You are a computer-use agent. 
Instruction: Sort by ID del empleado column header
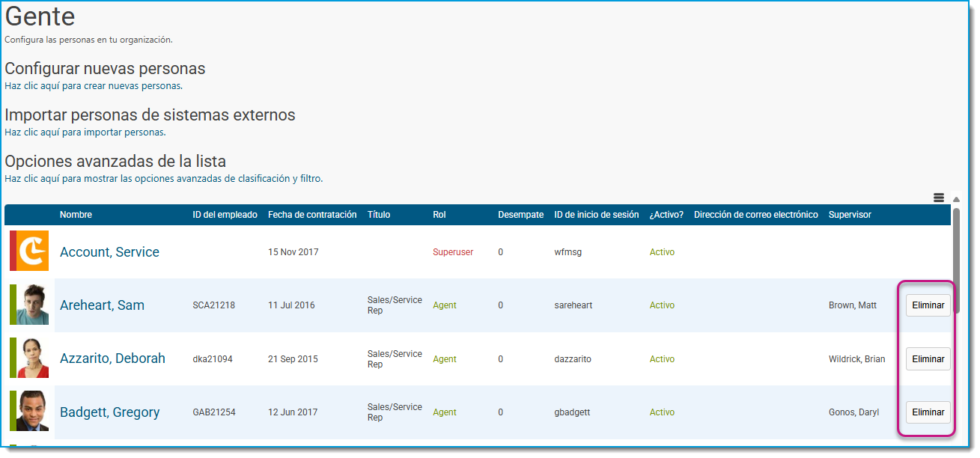[225, 215]
